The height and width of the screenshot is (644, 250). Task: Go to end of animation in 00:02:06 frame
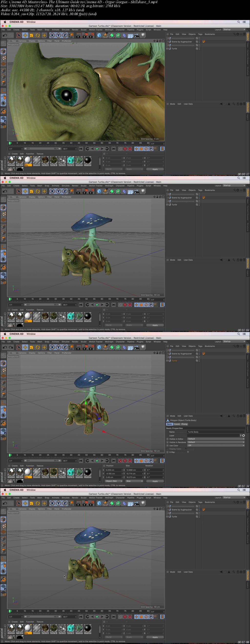(x=114, y=617)
